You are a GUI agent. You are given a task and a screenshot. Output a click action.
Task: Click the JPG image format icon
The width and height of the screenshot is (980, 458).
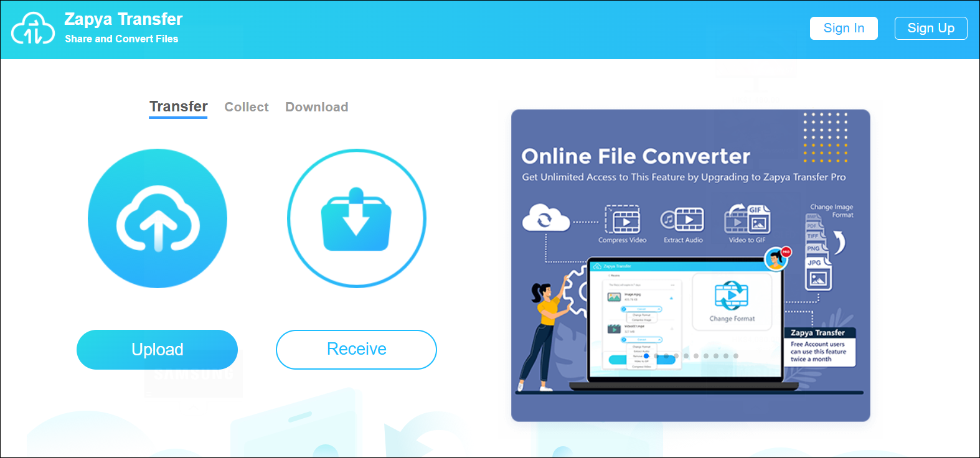pyautogui.click(x=818, y=274)
